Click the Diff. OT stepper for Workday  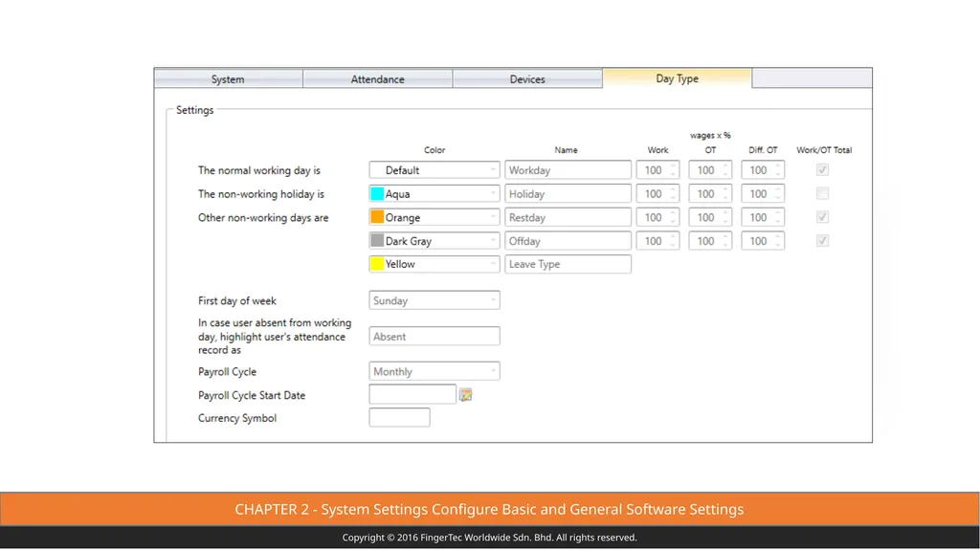click(x=763, y=170)
